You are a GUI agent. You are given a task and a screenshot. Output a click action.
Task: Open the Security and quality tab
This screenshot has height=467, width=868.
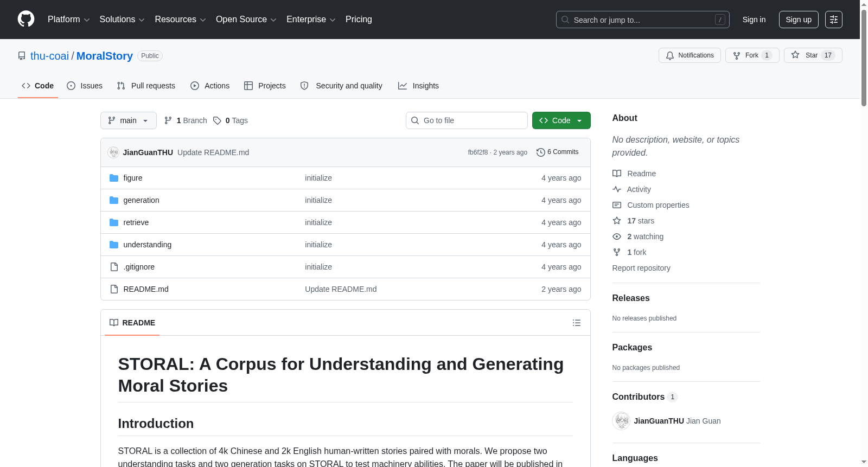pos(341,86)
